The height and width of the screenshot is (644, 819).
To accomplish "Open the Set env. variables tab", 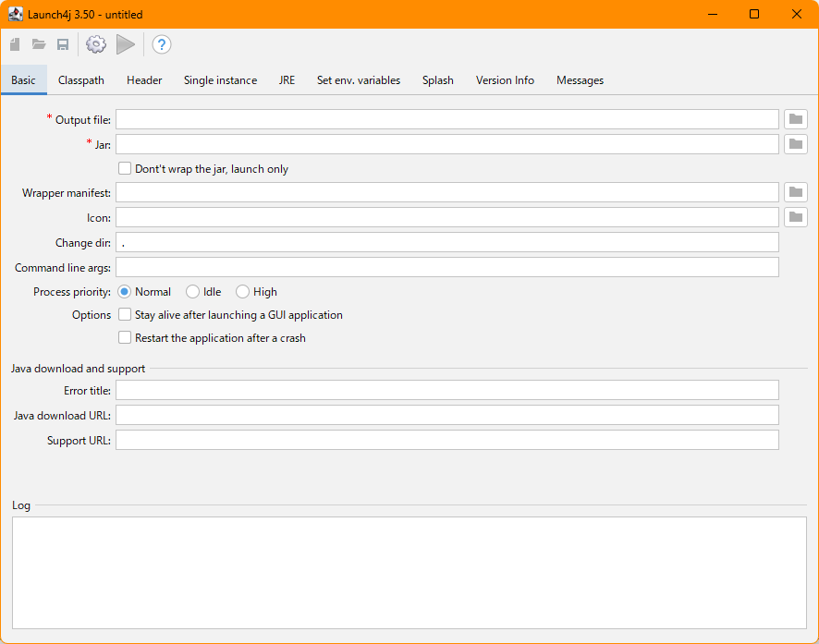I will (359, 79).
